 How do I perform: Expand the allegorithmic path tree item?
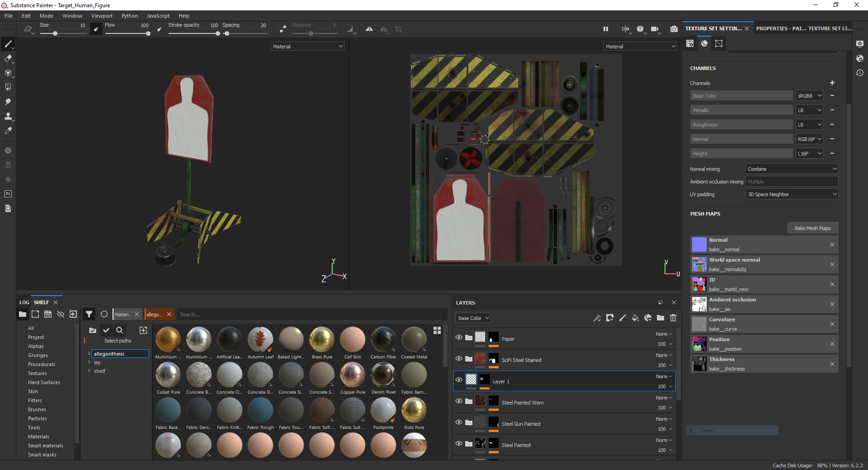pos(89,354)
